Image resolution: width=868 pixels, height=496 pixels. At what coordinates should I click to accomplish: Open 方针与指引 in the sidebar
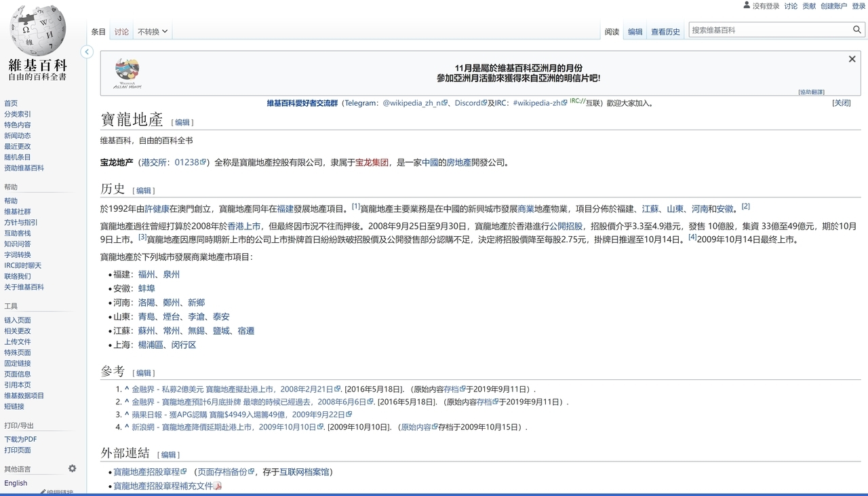click(21, 222)
